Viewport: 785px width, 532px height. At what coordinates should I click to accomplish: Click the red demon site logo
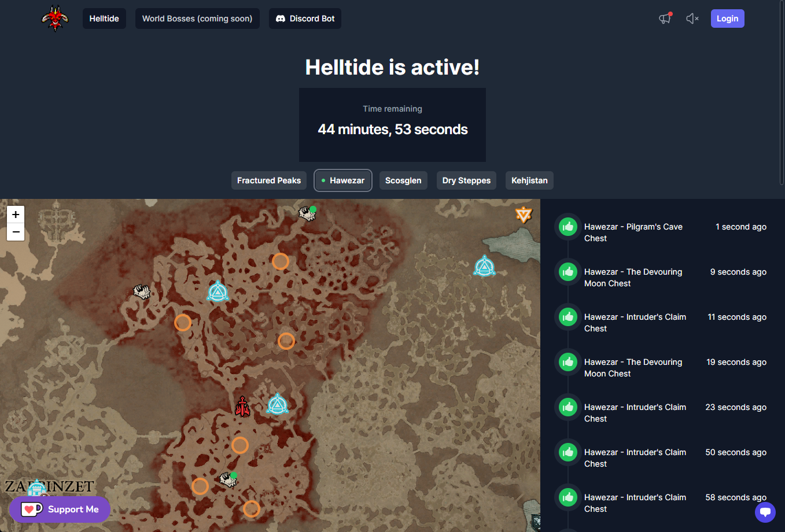pos(55,19)
